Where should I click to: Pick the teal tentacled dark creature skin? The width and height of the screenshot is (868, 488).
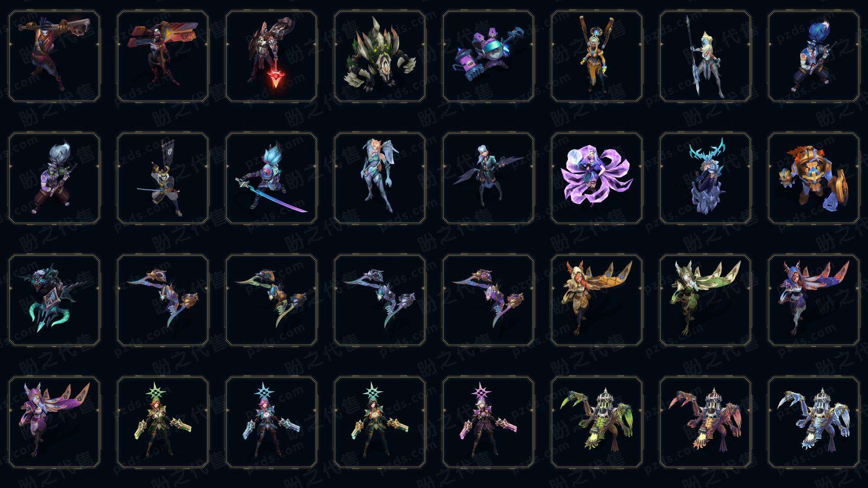(54, 300)
